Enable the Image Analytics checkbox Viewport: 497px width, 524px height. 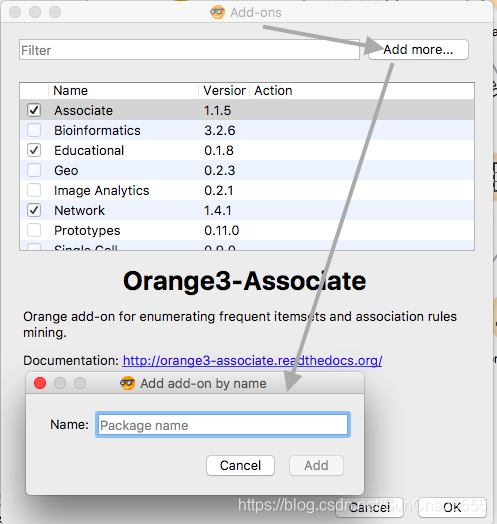[34, 190]
